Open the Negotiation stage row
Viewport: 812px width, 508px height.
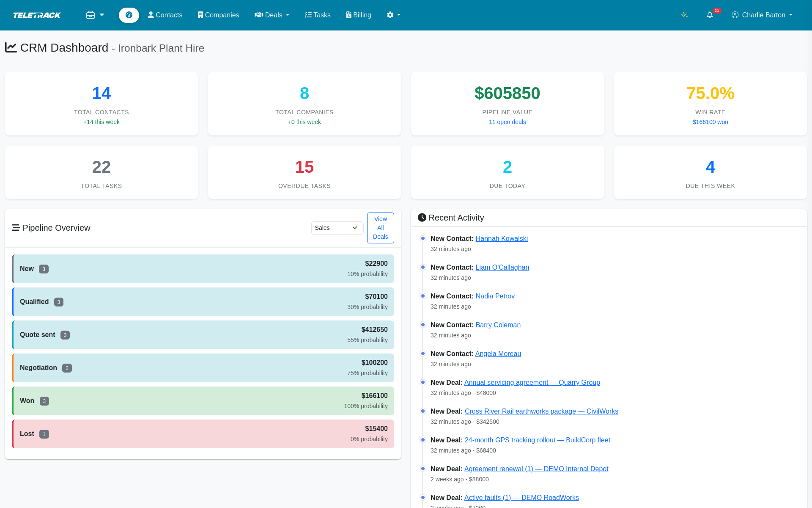(x=203, y=368)
